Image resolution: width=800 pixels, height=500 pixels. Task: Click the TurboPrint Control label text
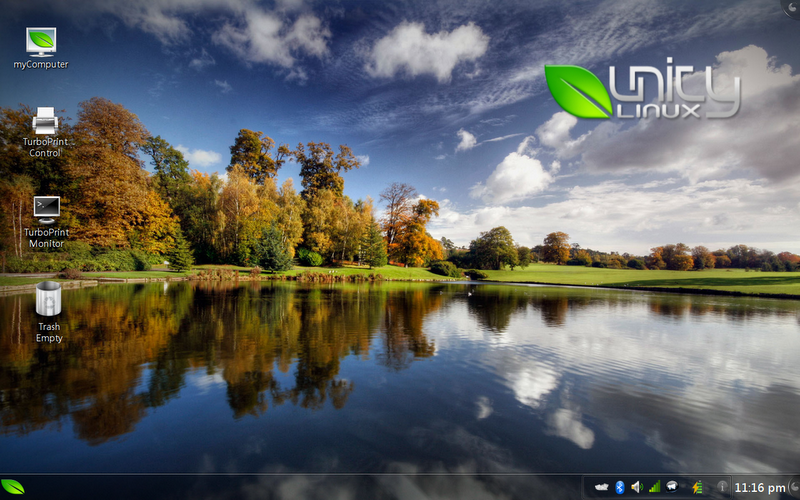pyautogui.click(x=45, y=148)
